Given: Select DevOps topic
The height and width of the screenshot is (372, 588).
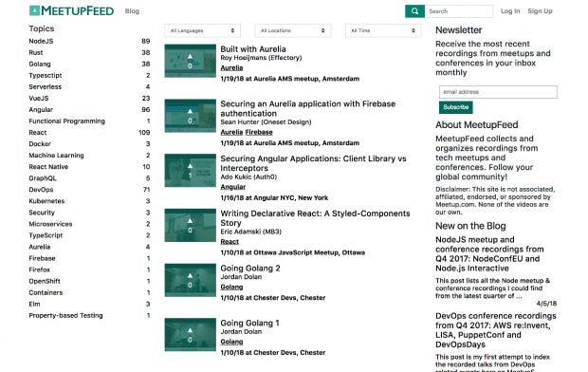Looking at the screenshot, I should [41, 190].
